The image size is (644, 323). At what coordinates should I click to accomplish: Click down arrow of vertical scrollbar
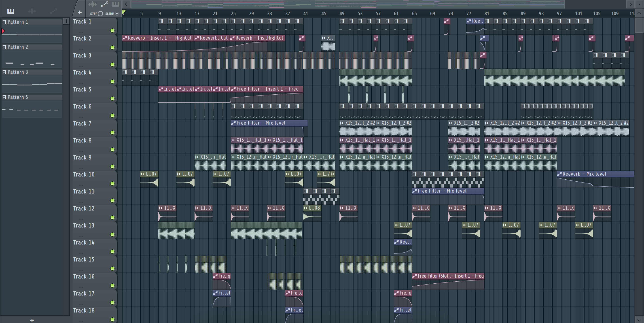639,319
